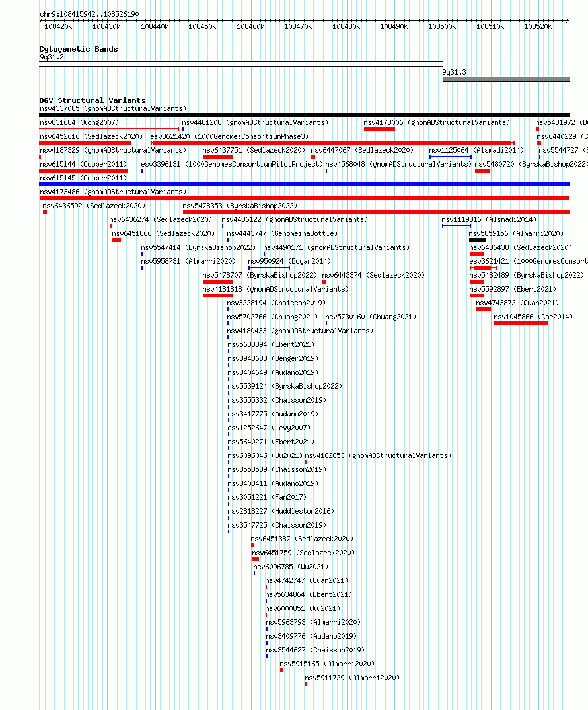Select nsv5634864 (Ebert2021) label
588x710 pixels.
(x=309, y=595)
